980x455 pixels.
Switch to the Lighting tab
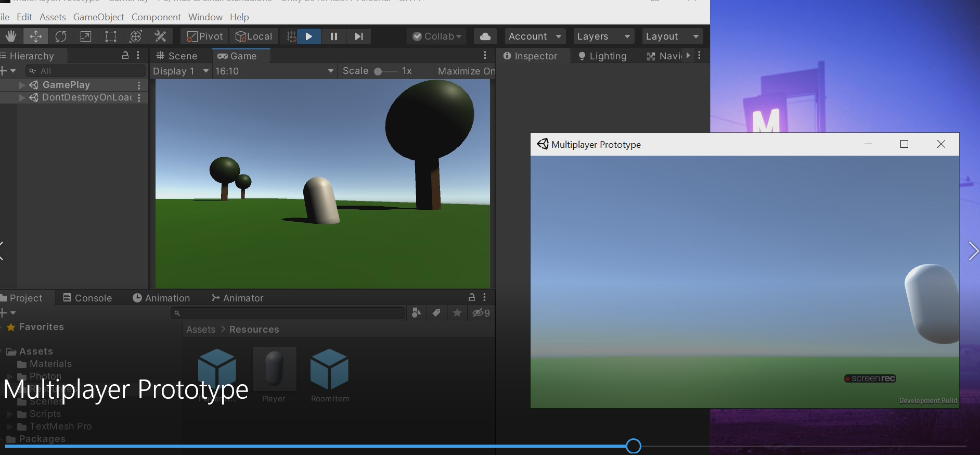602,56
